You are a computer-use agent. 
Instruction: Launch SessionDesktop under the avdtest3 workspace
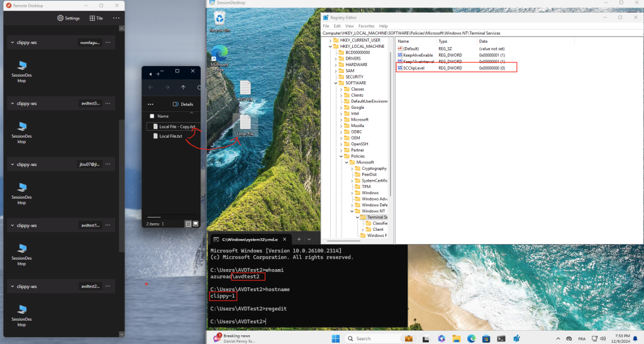click(x=22, y=133)
